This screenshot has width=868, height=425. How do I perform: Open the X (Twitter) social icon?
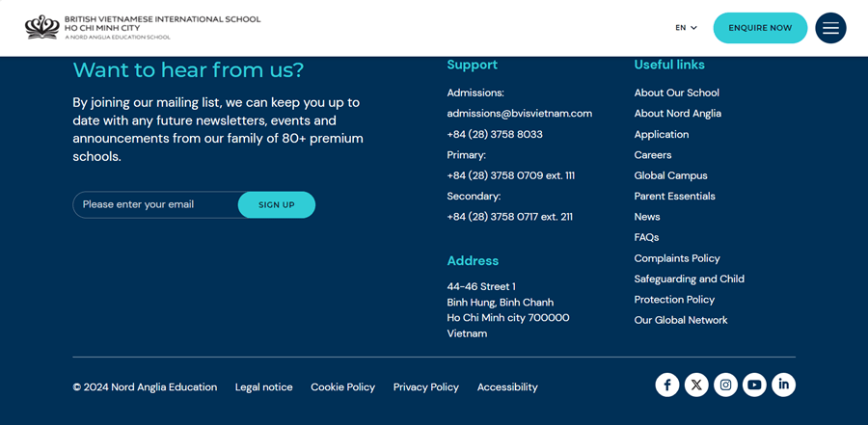(x=696, y=385)
